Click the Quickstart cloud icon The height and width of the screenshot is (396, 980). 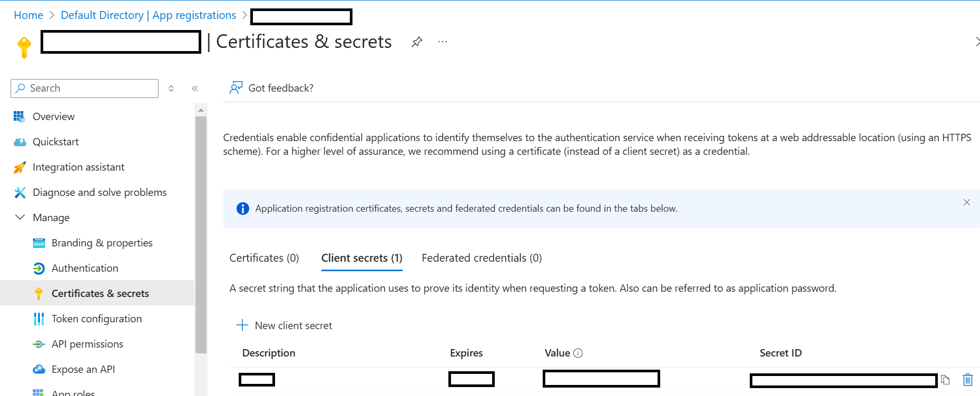[19, 142]
